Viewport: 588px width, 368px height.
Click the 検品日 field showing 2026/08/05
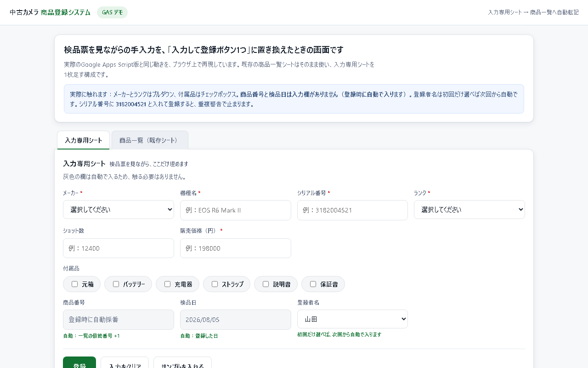[236, 320]
